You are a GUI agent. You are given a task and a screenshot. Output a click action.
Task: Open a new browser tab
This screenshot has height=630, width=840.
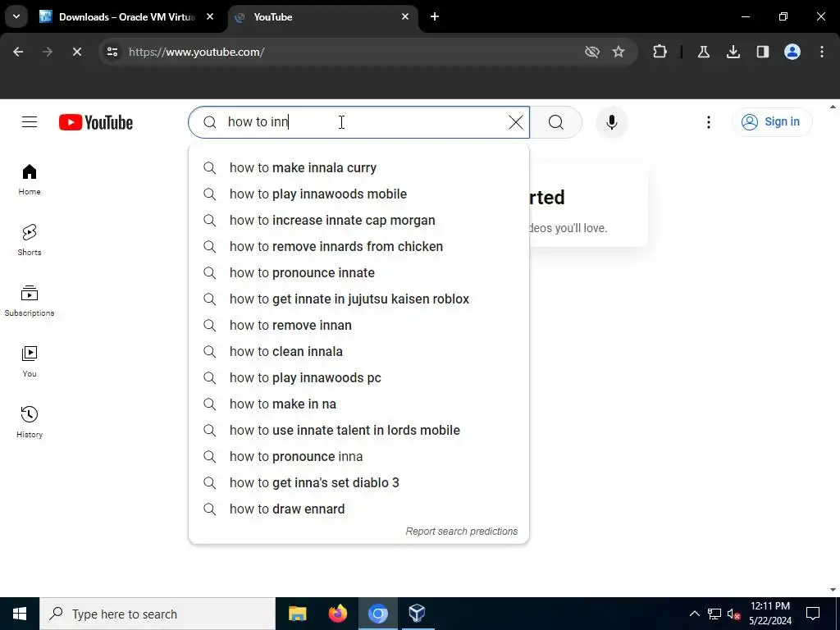(x=435, y=16)
